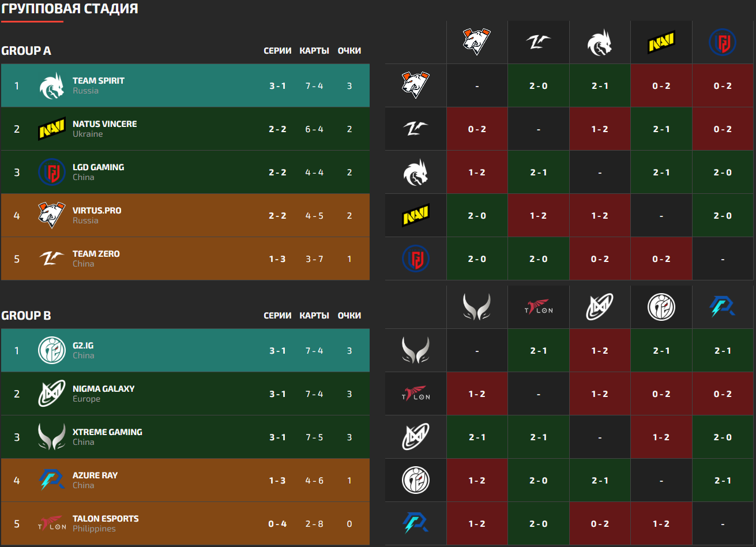Open the TEAM SPIRIT team name link

click(99, 81)
